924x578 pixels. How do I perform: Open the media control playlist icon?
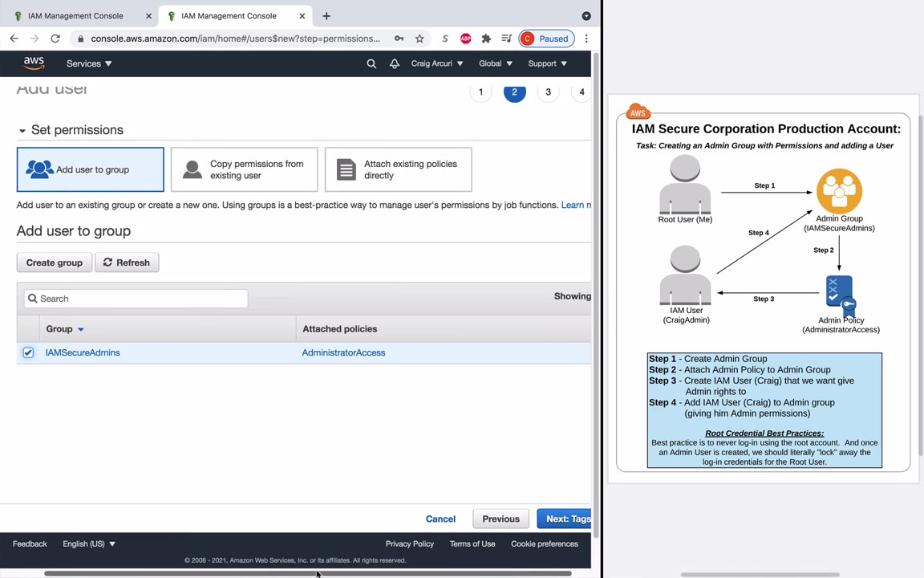pyautogui.click(x=506, y=39)
